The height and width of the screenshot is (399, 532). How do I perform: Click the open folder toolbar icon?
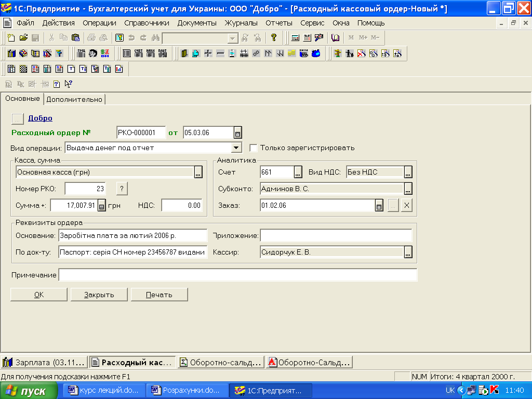coord(23,37)
